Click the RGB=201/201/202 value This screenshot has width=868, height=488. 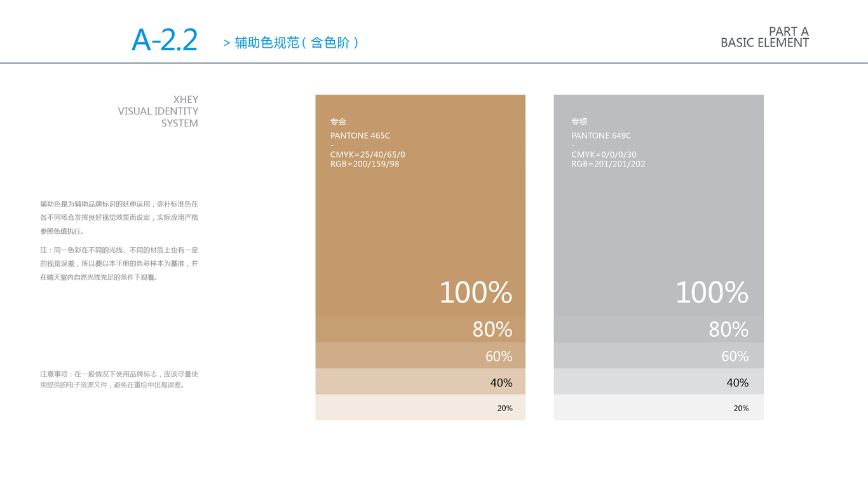click(x=608, y=164)
